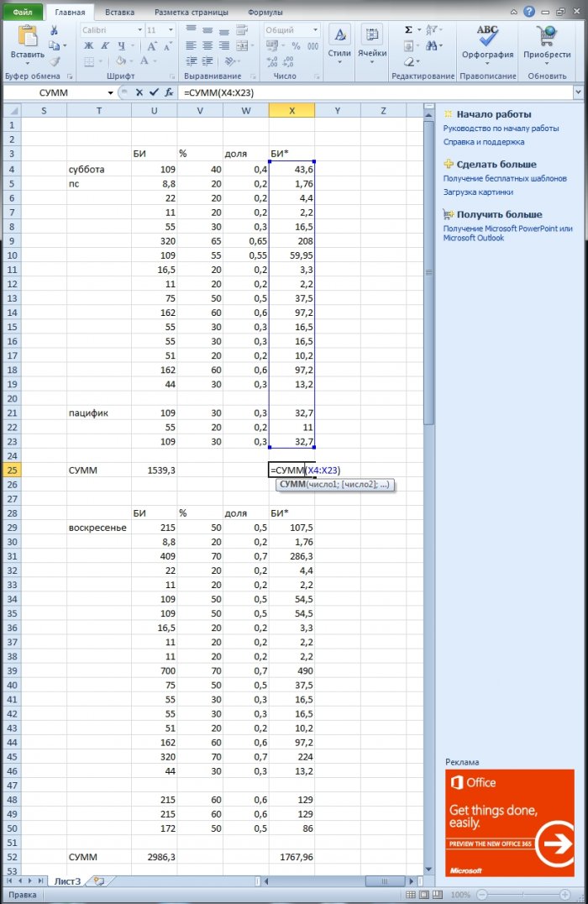Switch to the Формулы tab
The height and width of the screenshot is (904, 588).
click(265, 12)
